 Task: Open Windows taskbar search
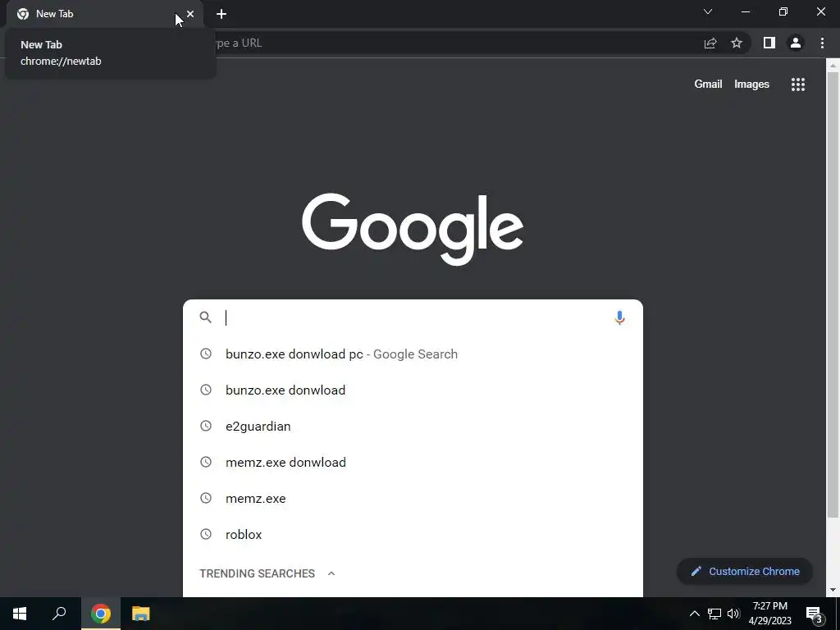(x=59, y=614)
